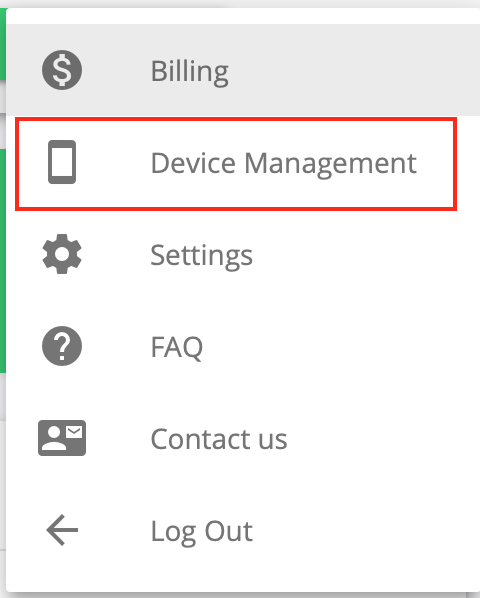Choose Log Out from the menu
This screenshot has width=480, height=598.
[243, 530]
